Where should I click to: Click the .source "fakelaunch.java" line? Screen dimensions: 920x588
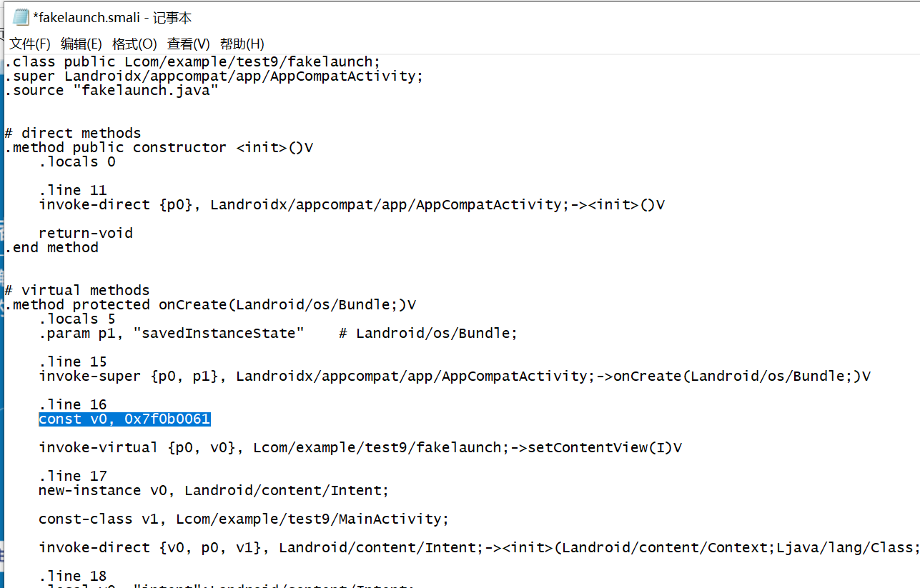112,90
